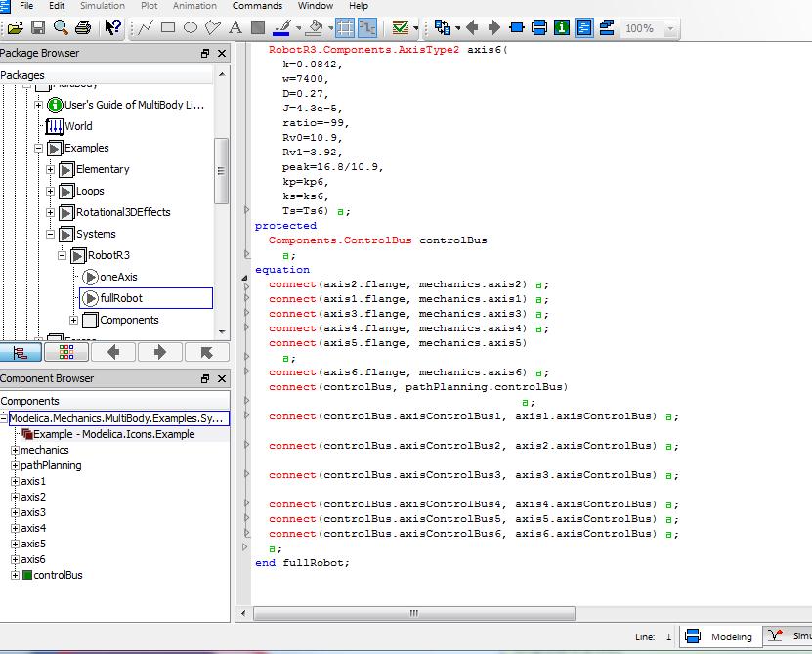Toggle connect mode button beside grid
Viewport: 812px width, 654px height.
point(367,27)
